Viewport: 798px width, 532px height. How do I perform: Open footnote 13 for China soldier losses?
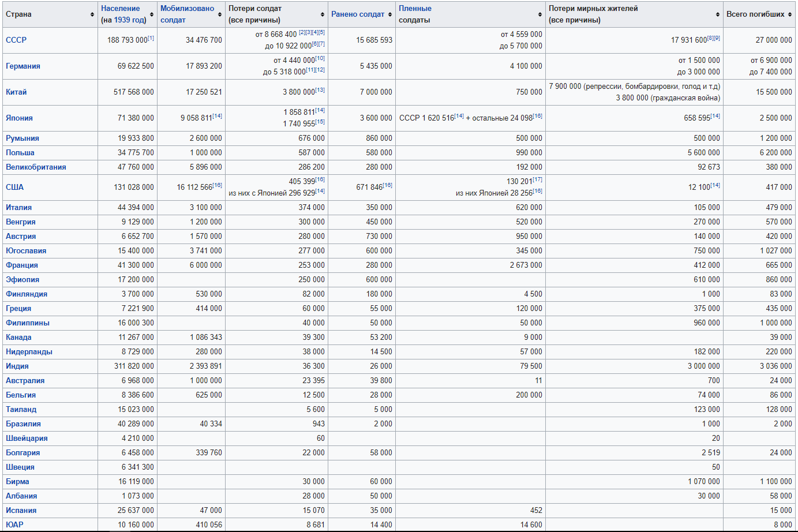320,90
